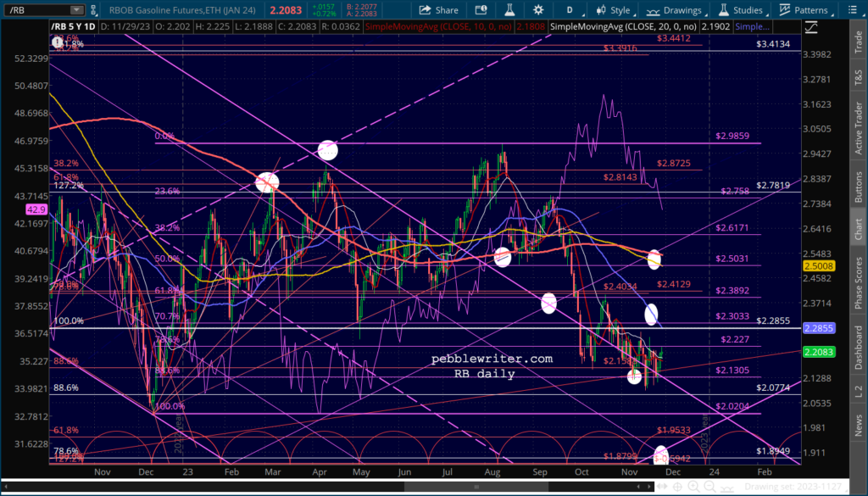Click the horizontal chart scrollbar thumb
The image size is (868, 496).
tap(476, 488)
